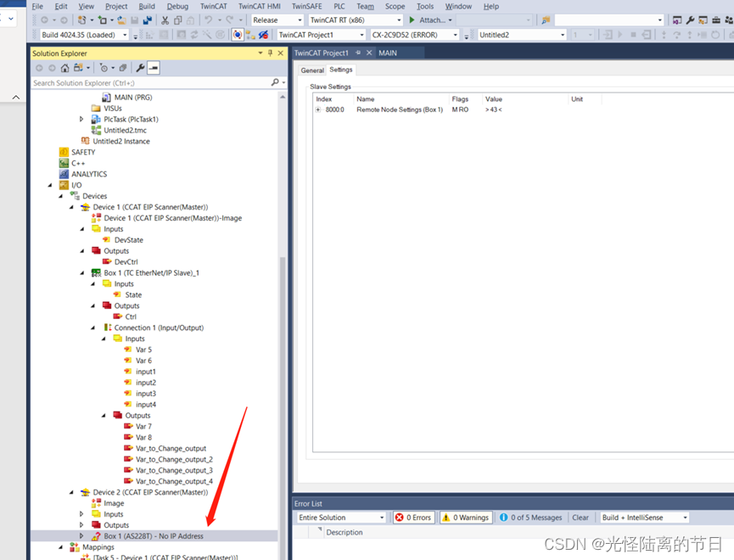Screen dimensions: 734x560
Task: Toggle the 0 Errors filter
Action: (x=414, y=518)
